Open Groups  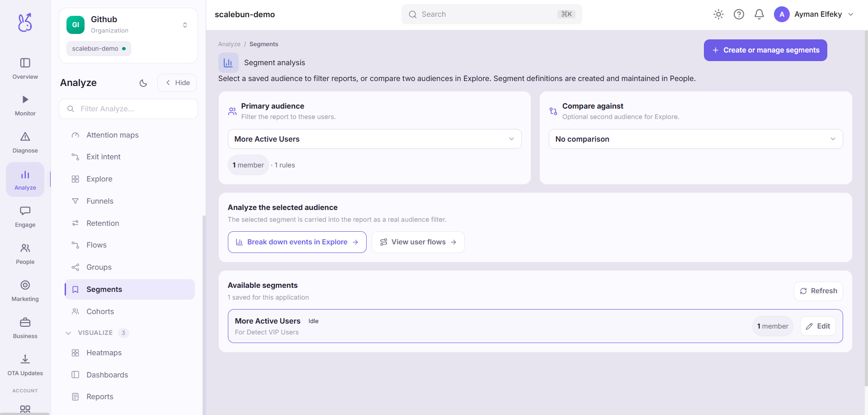click(x=129, y=267)
